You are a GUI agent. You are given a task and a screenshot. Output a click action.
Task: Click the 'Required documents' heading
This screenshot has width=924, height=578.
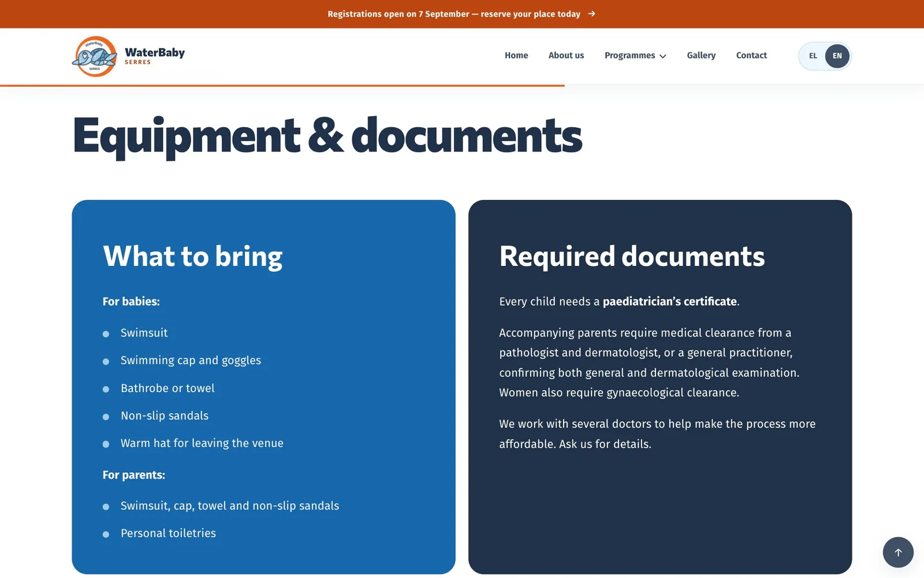coord(632,256)
